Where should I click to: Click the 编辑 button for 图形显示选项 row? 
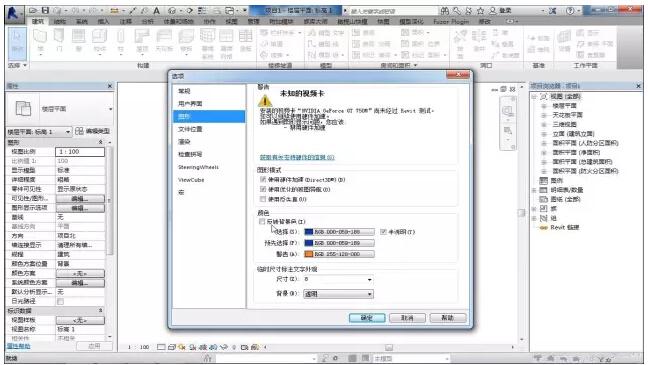click(x=80, y=208)
